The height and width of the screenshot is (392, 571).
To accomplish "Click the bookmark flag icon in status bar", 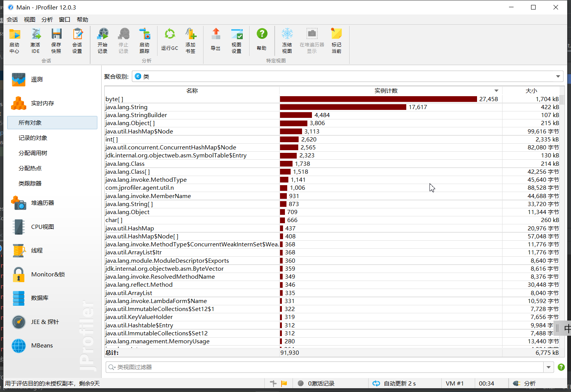I will 284,383.
